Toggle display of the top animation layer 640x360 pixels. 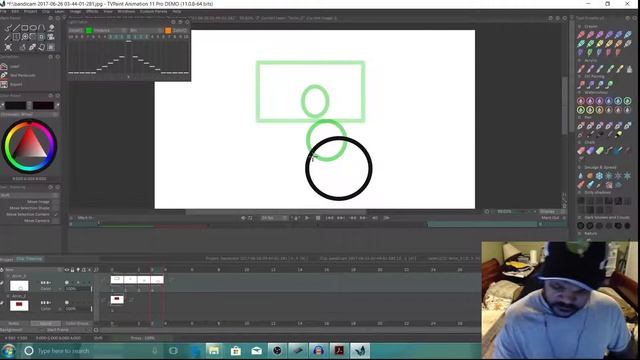[67, 282]
